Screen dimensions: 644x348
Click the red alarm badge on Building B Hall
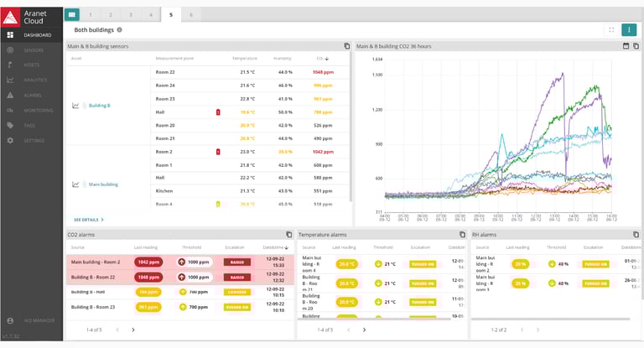tap(218, 112)
